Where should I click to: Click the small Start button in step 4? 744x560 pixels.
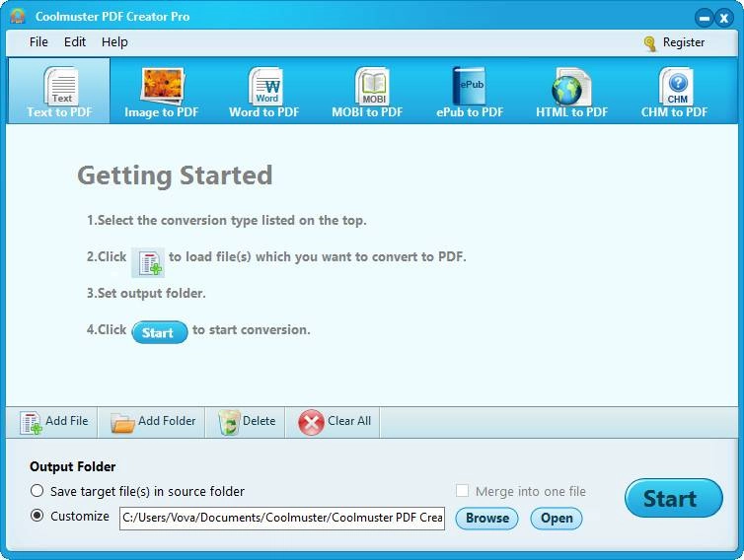(160, 332)
